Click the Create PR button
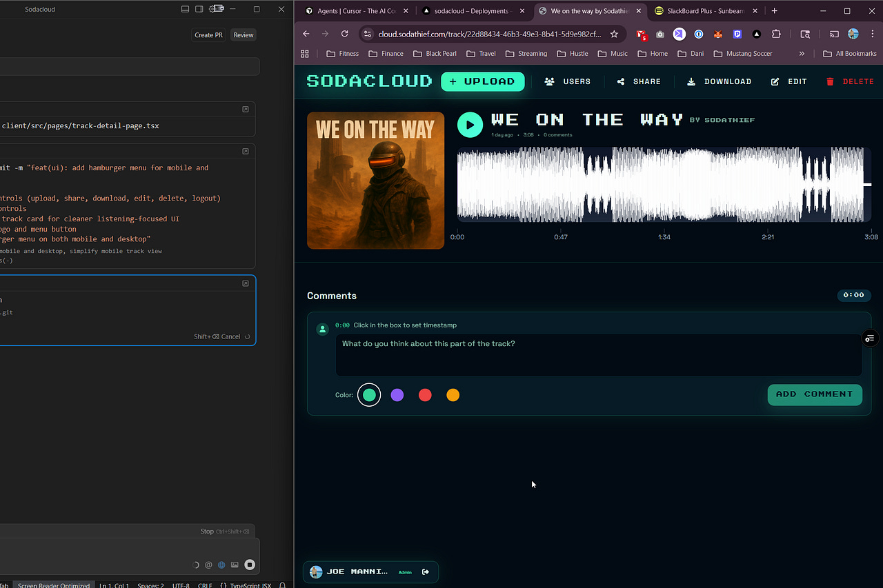Image resolution: width=883 pixels, height=588 pixels. (208, 34)
